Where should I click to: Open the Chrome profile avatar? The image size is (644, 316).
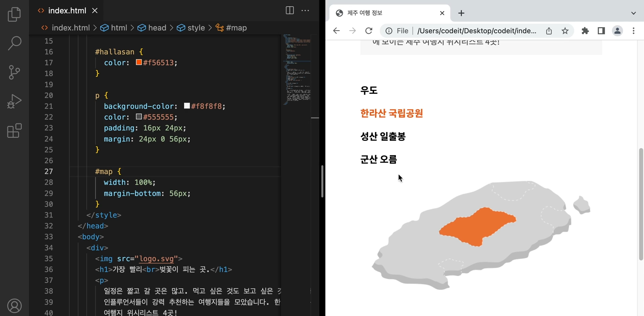(x=617, y=31)
